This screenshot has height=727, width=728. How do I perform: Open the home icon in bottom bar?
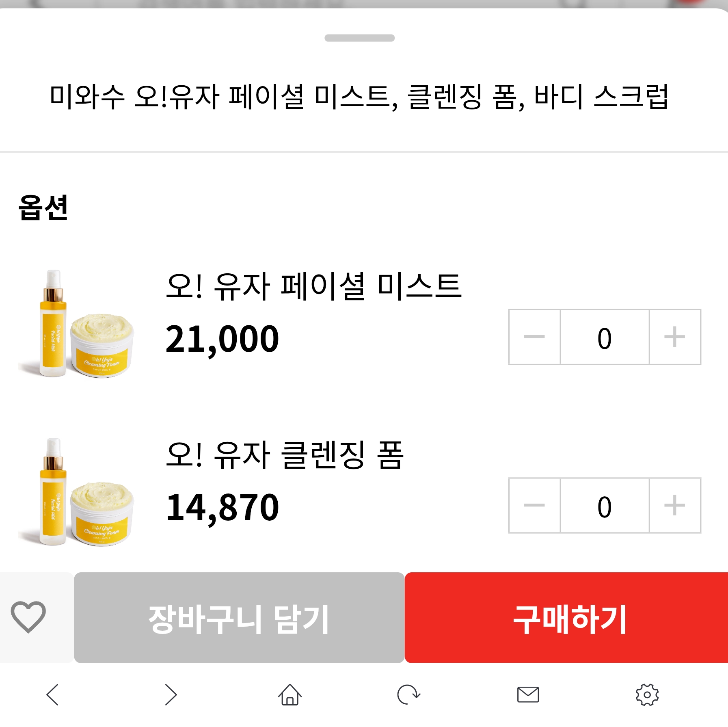(290, 695)
